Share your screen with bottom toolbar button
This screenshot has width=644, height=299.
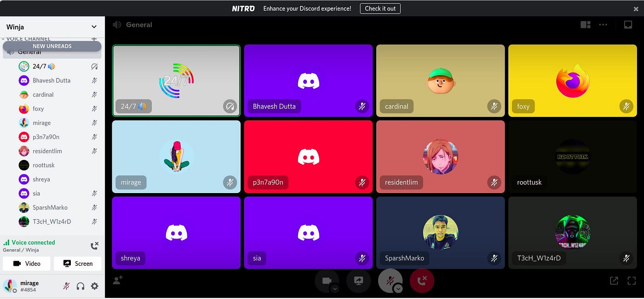pyautogui.click(x=358, y=281)
